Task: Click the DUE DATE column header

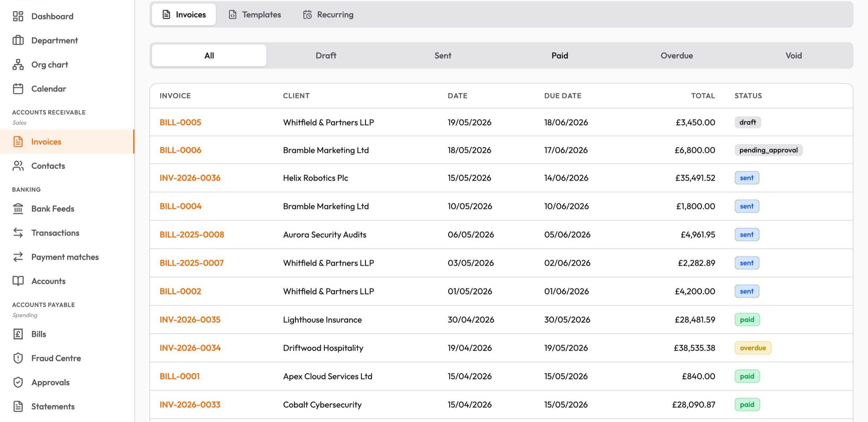Action: pos(563,96)
